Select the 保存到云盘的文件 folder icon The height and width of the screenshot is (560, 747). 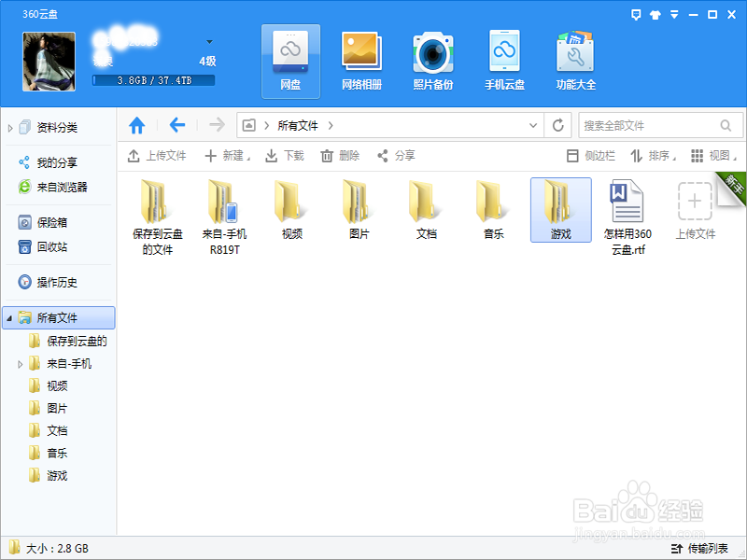[x=157, y=217]
